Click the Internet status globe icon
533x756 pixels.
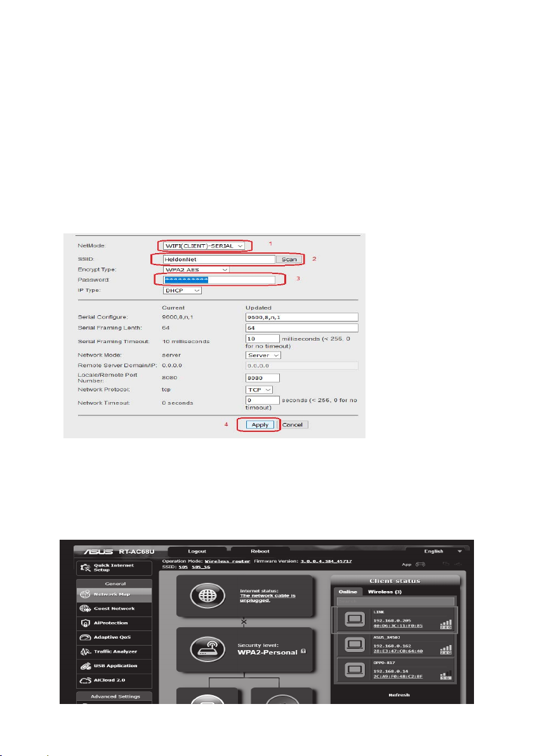click(207, 596)
